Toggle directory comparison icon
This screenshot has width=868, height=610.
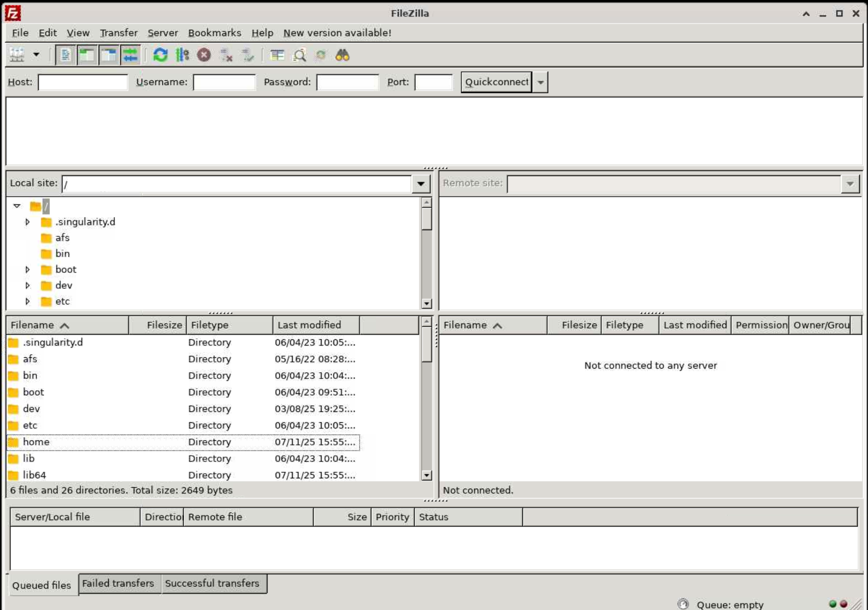click(x=299, y=55)
